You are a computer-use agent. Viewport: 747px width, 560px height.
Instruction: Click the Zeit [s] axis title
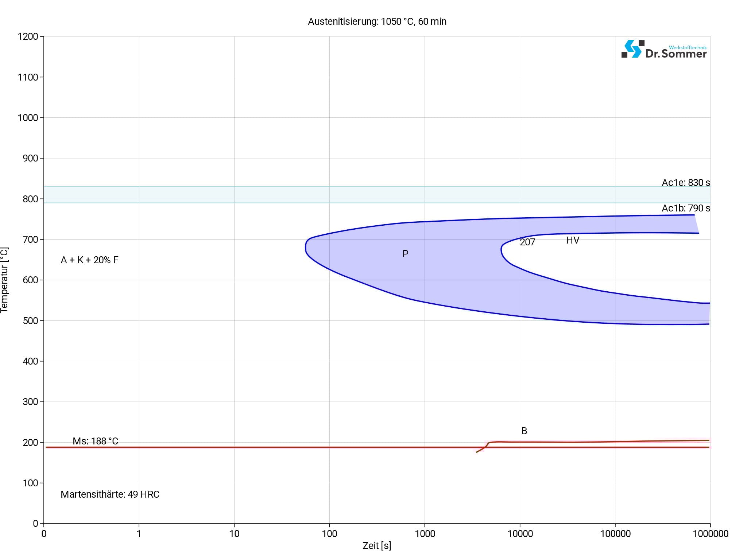pyautogui.click(x=377, y=546)
